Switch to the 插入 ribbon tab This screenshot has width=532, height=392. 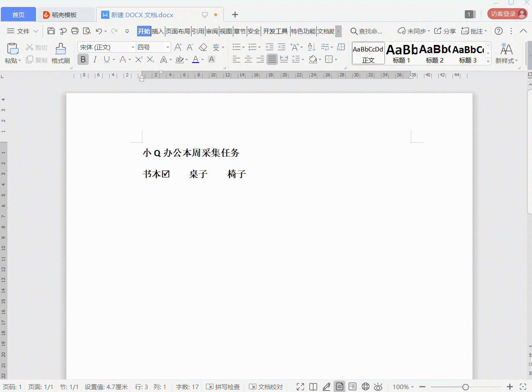(x=158, y=31)
